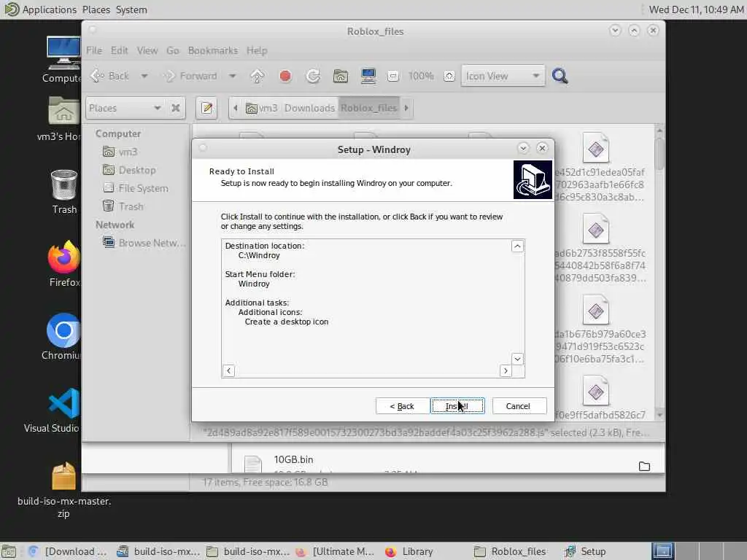
Task: Click the path bar left arrow
Action: tap(236, 108)
